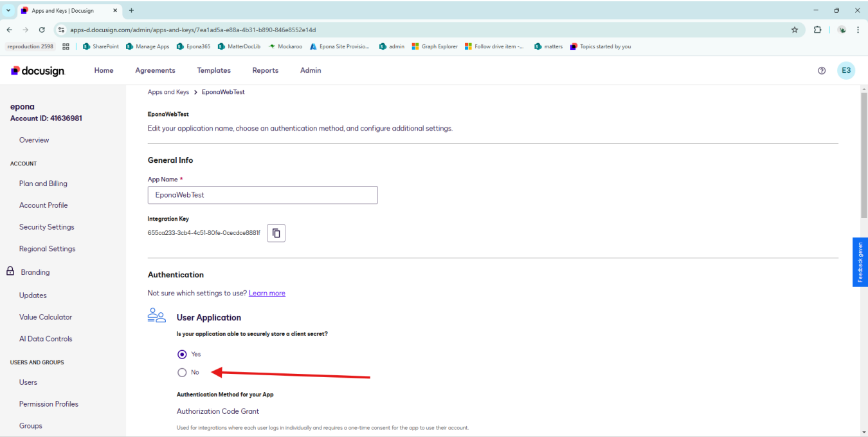
Task: Open Overview in the sidebar
Action: [34, 140]
